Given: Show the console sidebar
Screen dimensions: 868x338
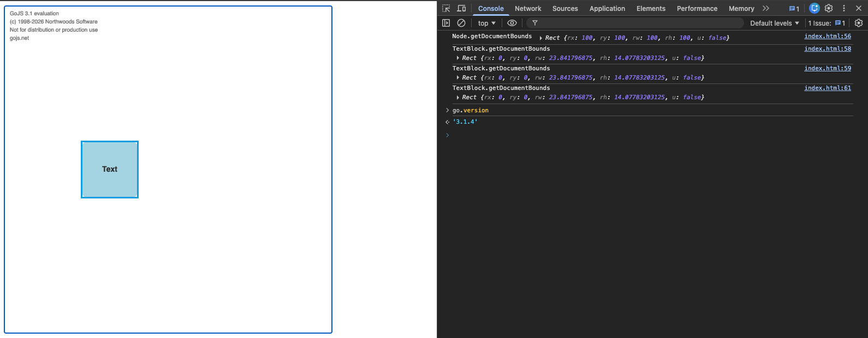Looking at the screenshot, I should pyautogui.click(x=446, y=23).
